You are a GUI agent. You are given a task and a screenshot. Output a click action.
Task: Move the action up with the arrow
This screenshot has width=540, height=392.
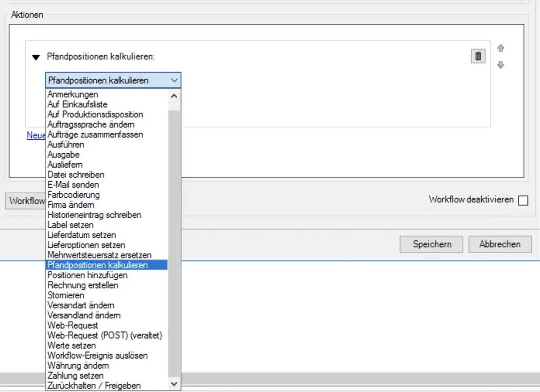click(500, 49)
